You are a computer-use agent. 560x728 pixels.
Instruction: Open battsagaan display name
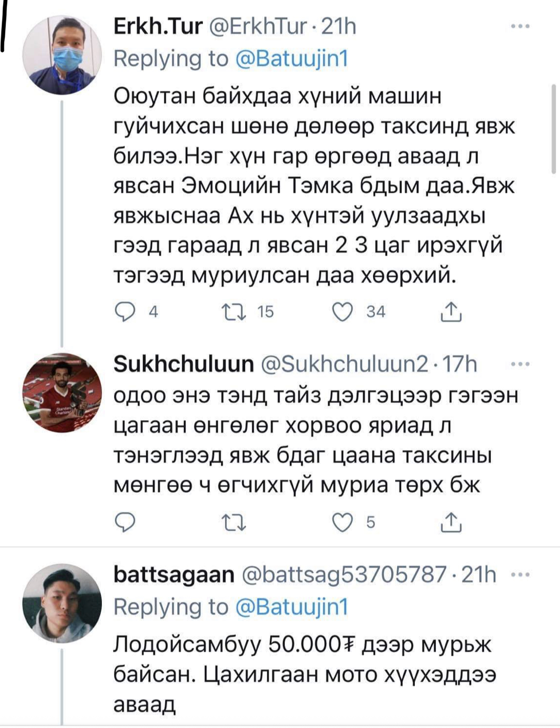pyautogui.click(x=174, y=574)
